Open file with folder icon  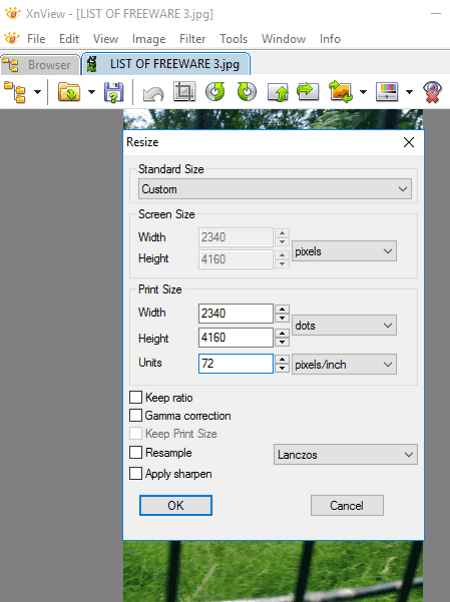(69, 92)
